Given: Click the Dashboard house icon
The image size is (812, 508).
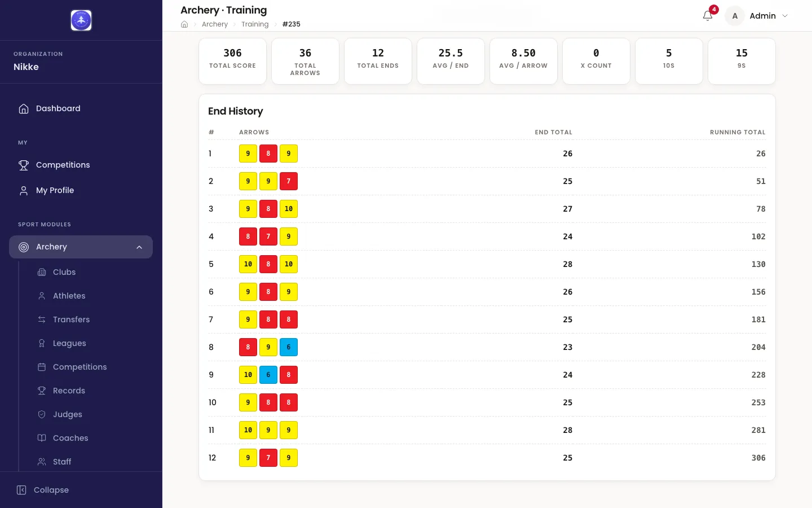Looking at the screenshot, I should (x=24, y=108).
